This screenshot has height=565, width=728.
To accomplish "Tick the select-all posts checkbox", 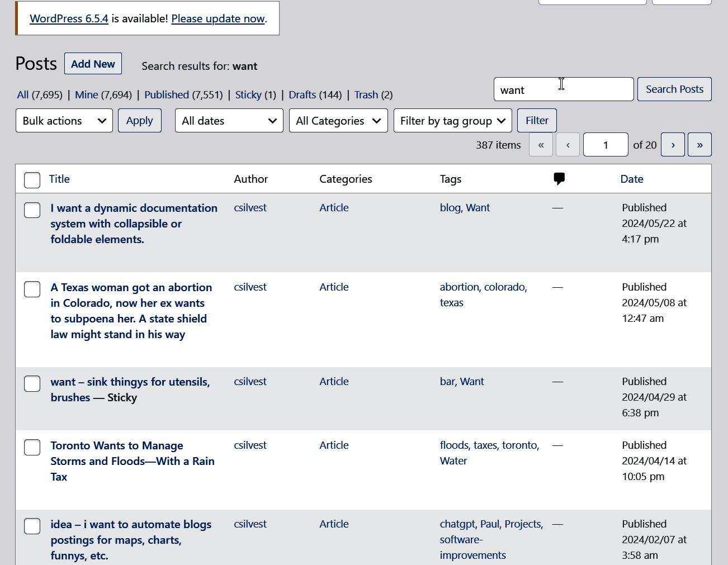I will pos(32,180).
